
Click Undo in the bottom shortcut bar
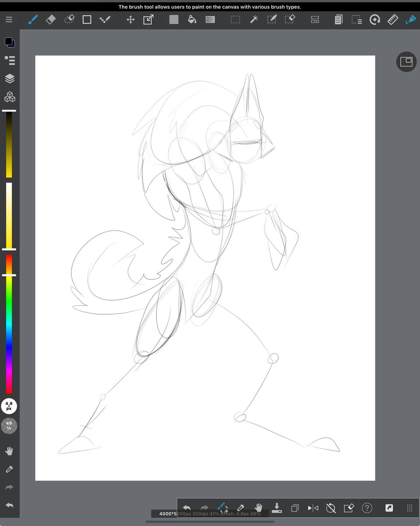pos(187,508)
